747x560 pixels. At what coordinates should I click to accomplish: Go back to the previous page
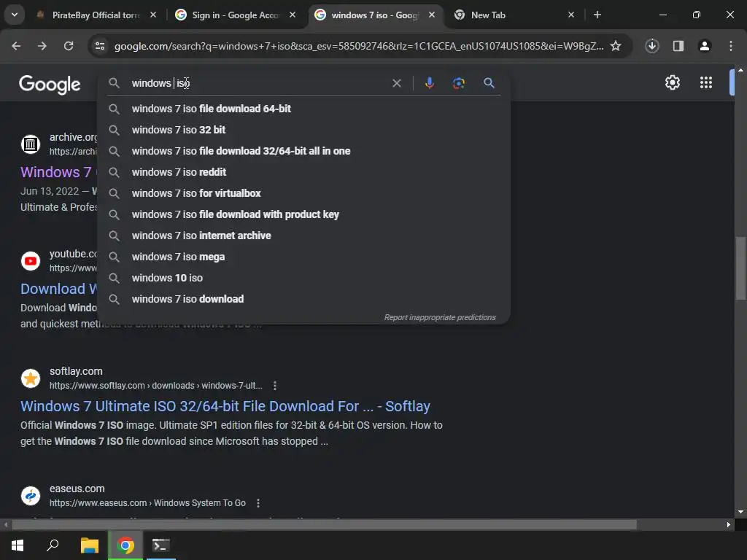click(16, 46)
